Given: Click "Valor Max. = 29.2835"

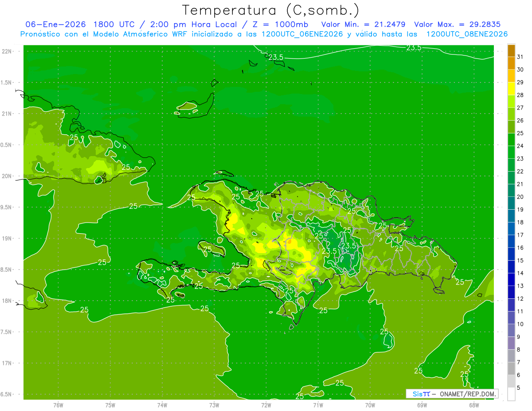Looking at the screenshot, I should pos(457,24).
